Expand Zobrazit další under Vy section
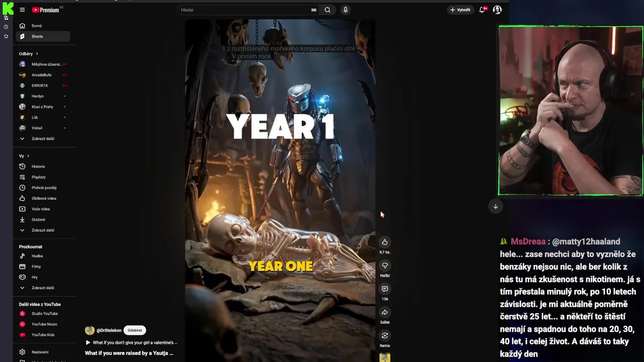644x362 pixels. pos(43,230)
